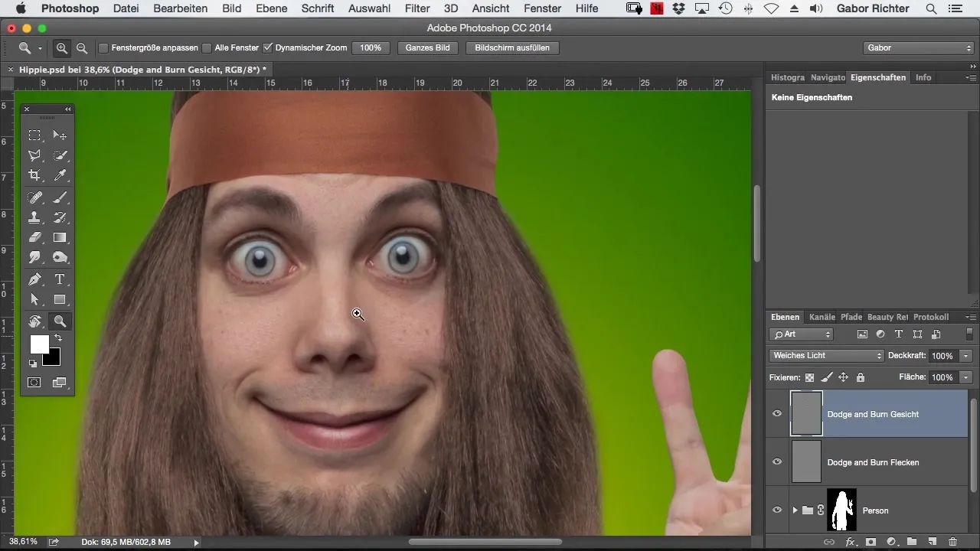The width and height of the screenshot is (980, 551).
Task: Create new adjustment layer
Action: pos(891,542)
